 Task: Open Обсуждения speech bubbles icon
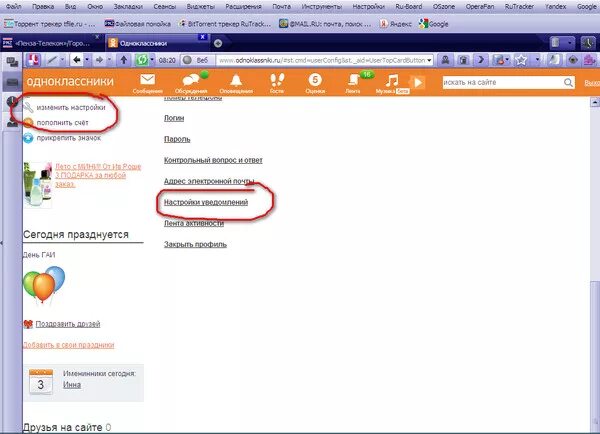pyautogui.click(x=191, y=80)
